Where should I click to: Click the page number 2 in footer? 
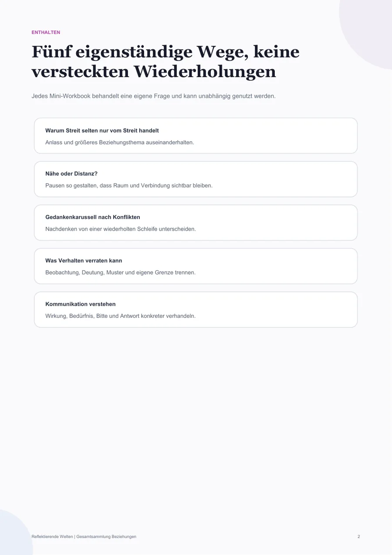pos(359,537)
